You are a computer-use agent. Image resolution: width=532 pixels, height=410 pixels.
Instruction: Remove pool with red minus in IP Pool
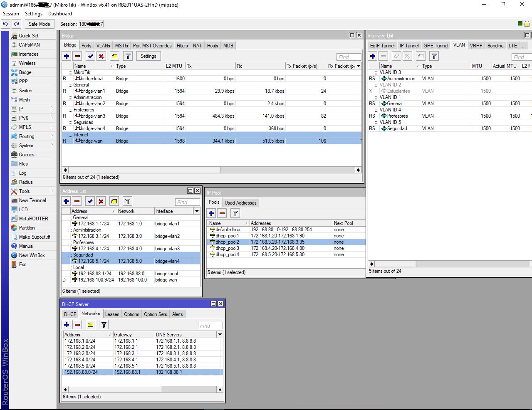click(x=222, y=213)
